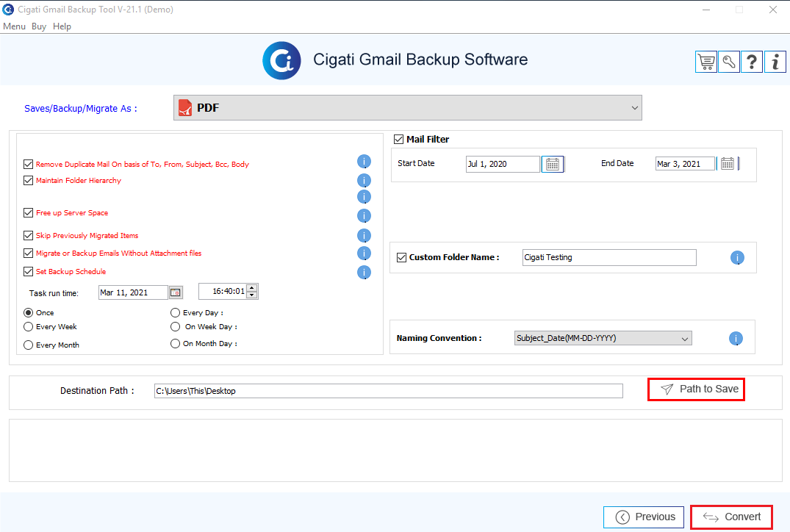The image size is (790, 532).
Task: Click info icon for Skip Previously Migrated Items
Action: pos(364,235)
